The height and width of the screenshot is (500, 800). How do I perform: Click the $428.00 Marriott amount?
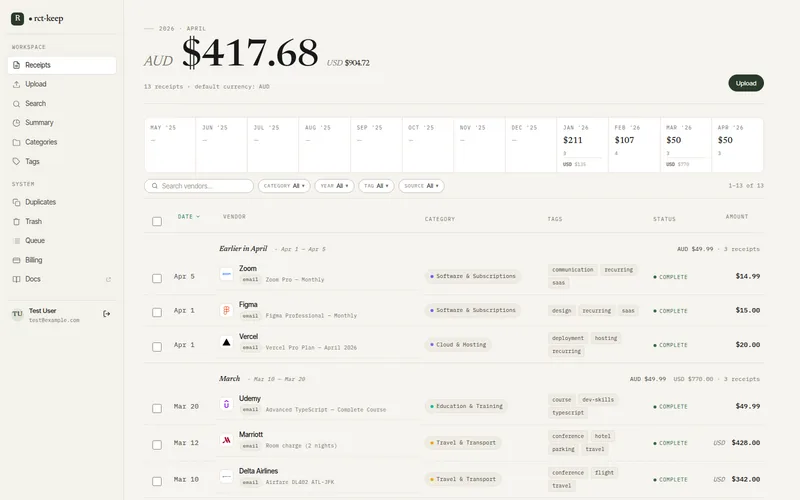tap(745, 443)
